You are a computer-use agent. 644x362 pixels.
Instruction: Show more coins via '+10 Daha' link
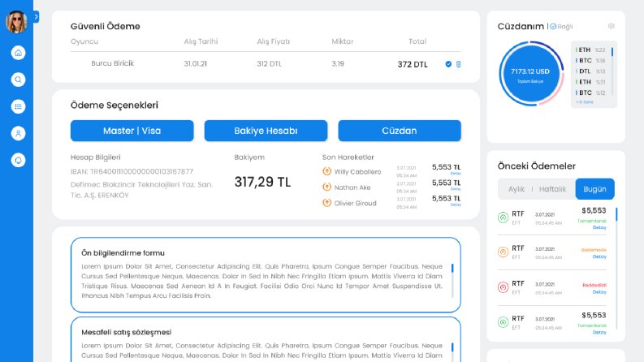coord(585,101)
